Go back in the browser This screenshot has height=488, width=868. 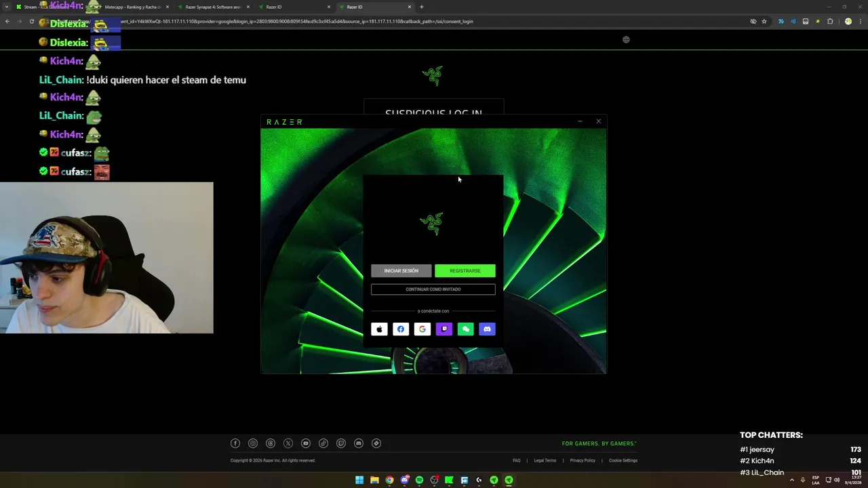click(x=7, y=21)
